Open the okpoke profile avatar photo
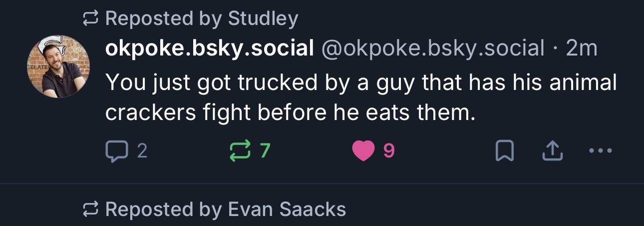Image resolution: width=644 pixels, height=226 pixels. (58, 66)
